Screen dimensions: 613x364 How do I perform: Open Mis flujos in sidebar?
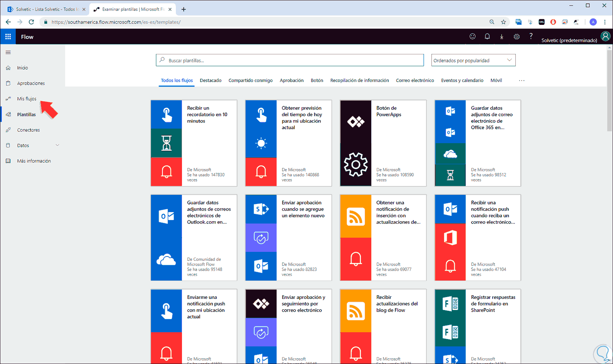tap(27, 99)
